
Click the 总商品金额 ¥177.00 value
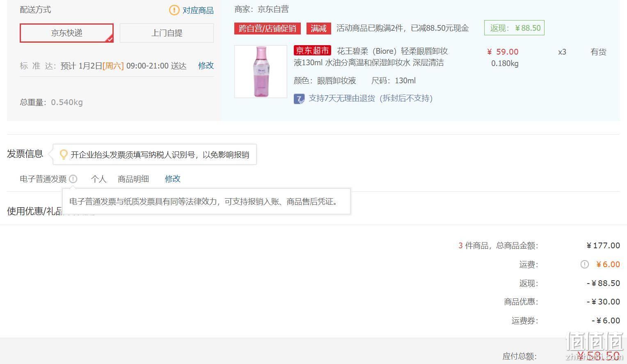click(603, 246)
